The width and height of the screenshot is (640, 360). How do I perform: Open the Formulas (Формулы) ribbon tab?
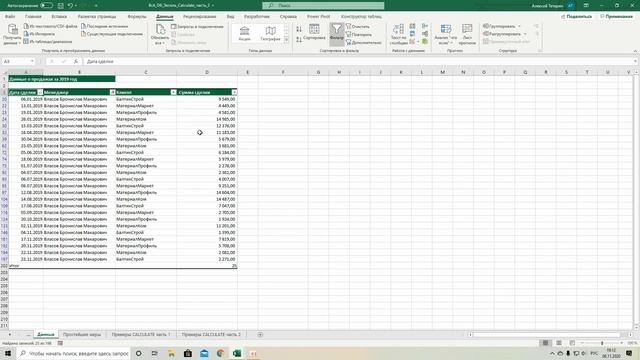pos(137,17)
